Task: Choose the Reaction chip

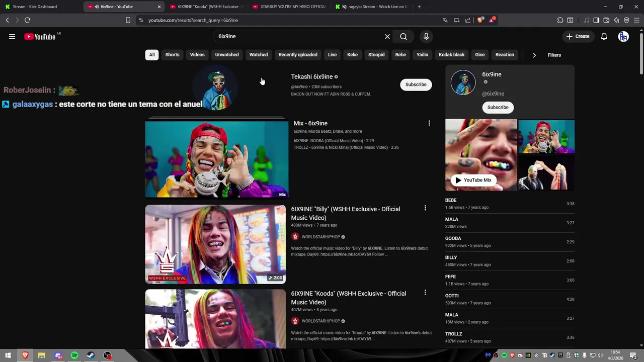Action: tap(505, 55)
